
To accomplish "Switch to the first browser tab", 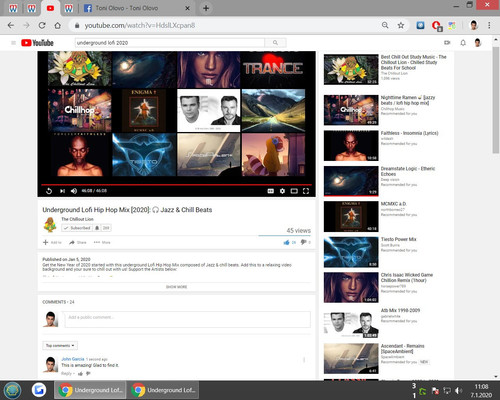I will (x=13, y=8).
